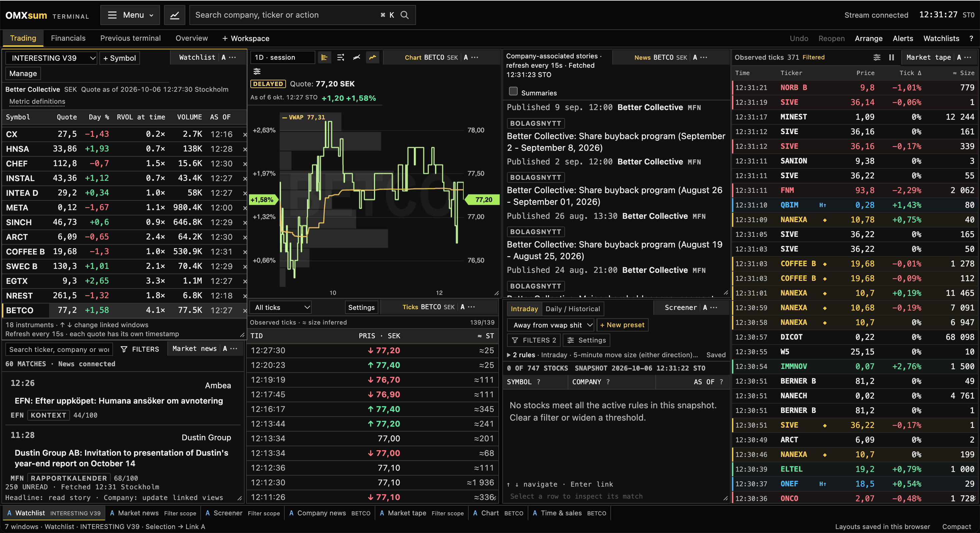
Task: Toggle the Summaries checkbox
Action: click(x=513, y=91)
